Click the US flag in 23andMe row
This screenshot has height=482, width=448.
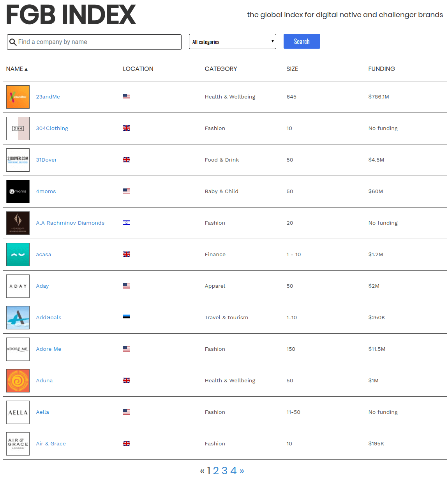pyautogui.click(x=127, y=97)
